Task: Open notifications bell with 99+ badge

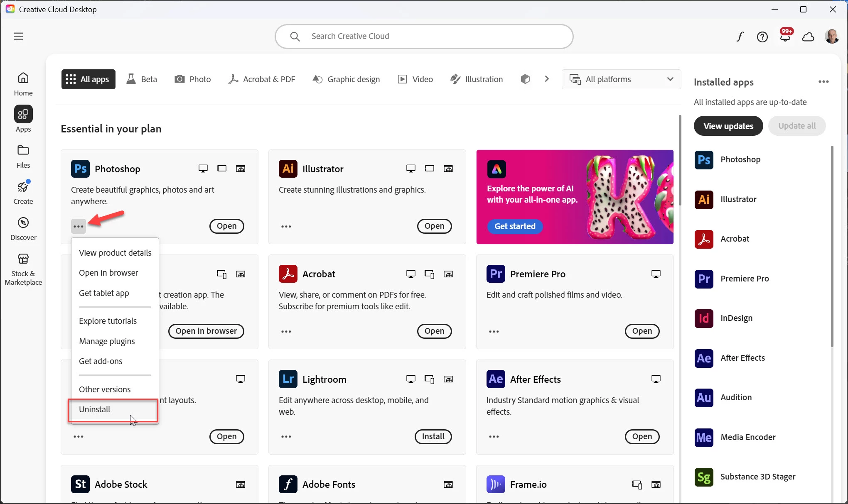Action: (785, 37)
